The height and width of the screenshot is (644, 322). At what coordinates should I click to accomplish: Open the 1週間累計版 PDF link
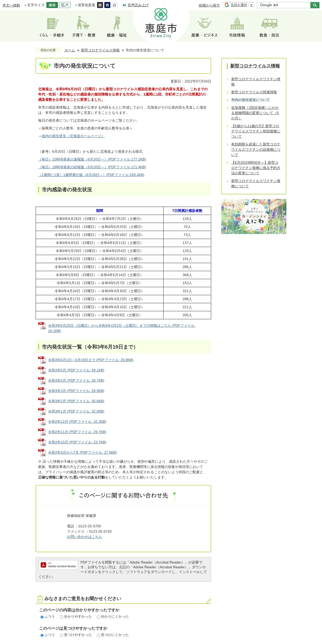(x=91, y=175)
